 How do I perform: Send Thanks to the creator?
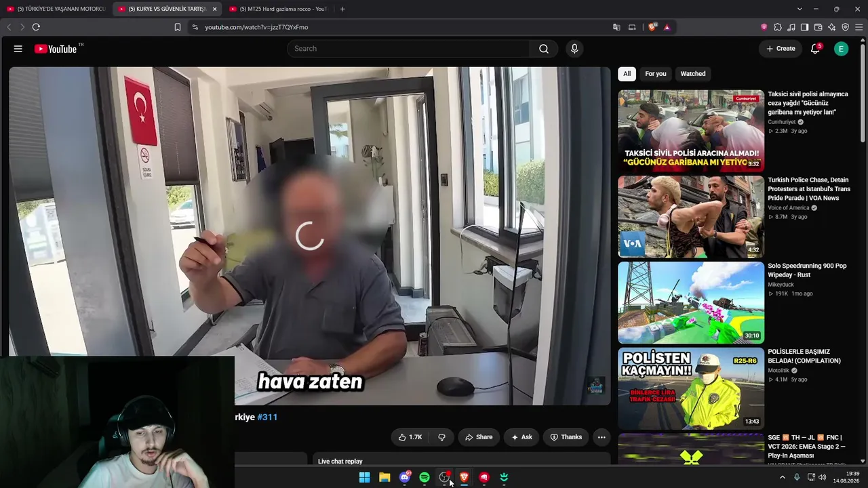[x=566, y=437]
